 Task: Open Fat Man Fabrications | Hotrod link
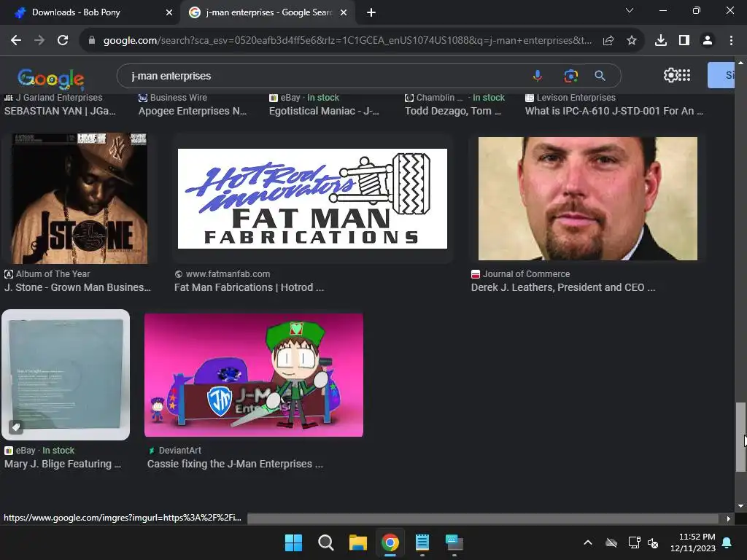pyautogui.click(x=249, y=287)
